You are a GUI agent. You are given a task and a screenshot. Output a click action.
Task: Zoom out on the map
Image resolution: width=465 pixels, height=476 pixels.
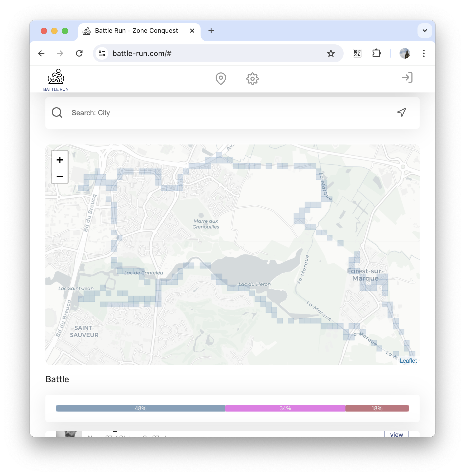point(60,176)
